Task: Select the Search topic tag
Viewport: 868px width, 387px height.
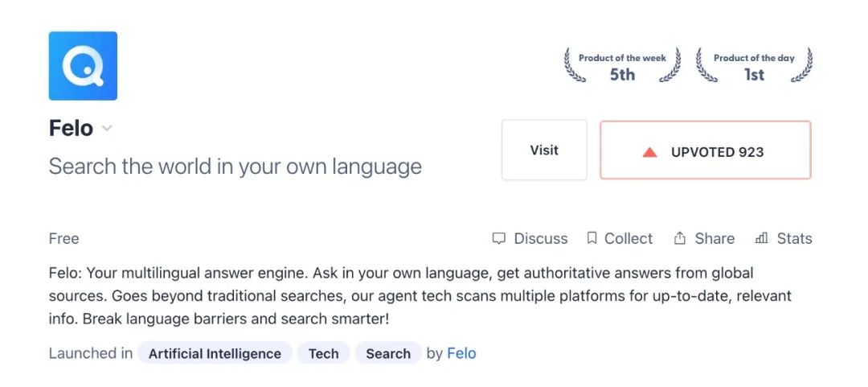Action: click(x=388, y=353)
